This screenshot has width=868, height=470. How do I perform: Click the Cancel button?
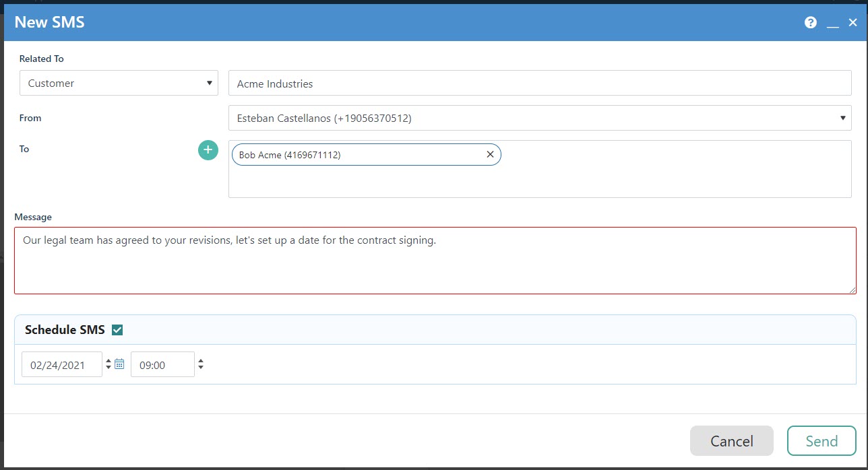pos(731,441)
